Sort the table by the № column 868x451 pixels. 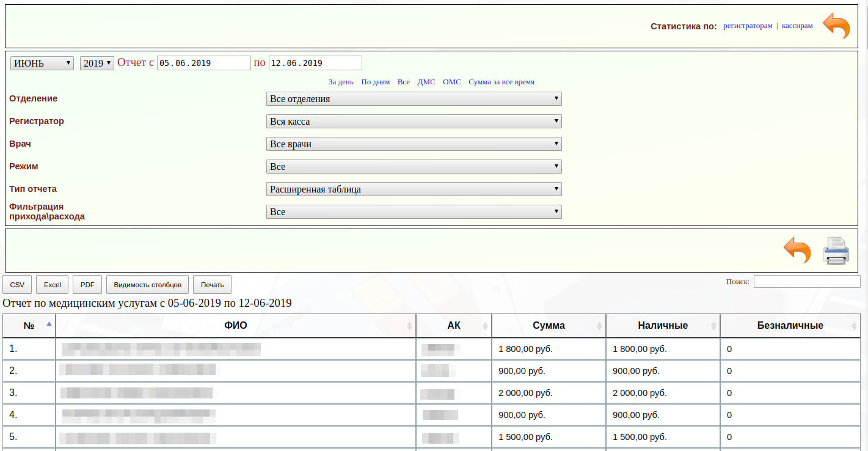(29, 326)
